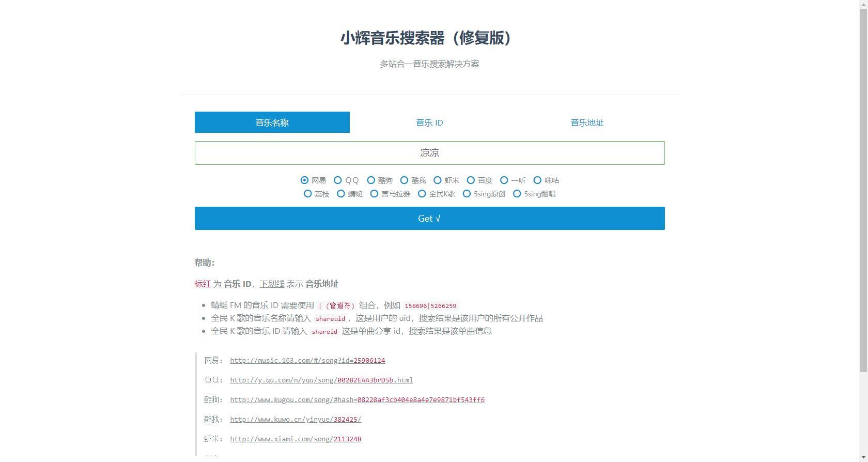Select the 一听 radio option

click(x=504, y=180)
